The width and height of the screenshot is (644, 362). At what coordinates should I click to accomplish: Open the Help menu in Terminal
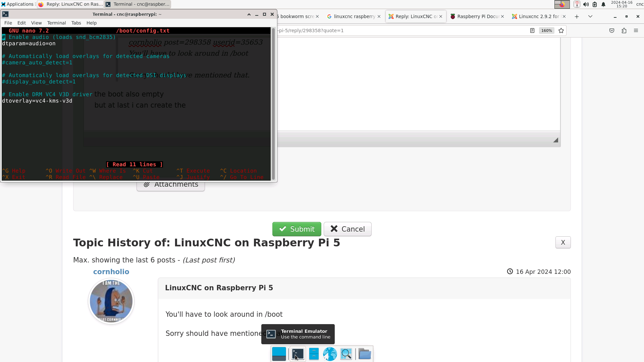tap(91, 23)
